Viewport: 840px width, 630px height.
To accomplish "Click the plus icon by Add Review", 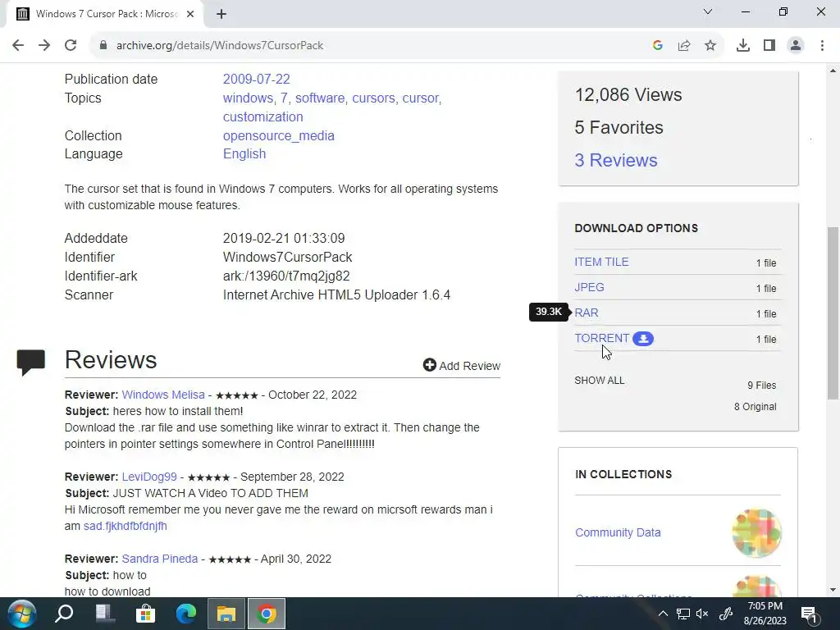I will 430,365.
